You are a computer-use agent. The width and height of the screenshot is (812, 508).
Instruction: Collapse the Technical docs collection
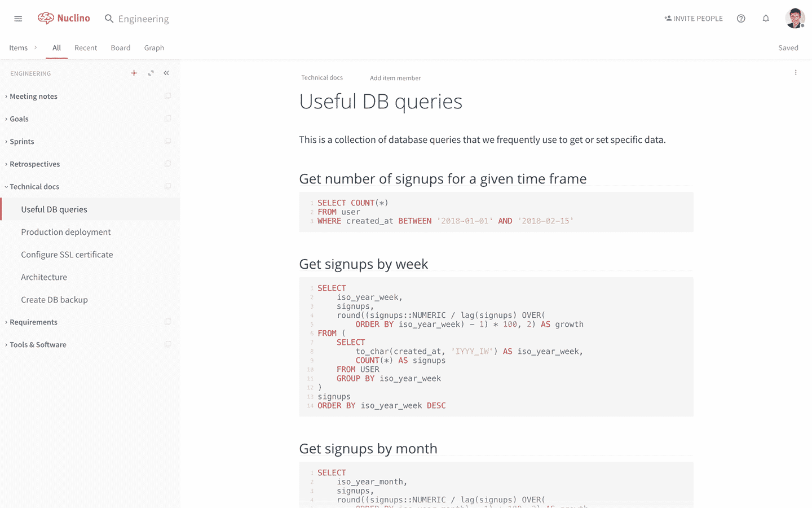pyautogui.click(x=6, y=187)
